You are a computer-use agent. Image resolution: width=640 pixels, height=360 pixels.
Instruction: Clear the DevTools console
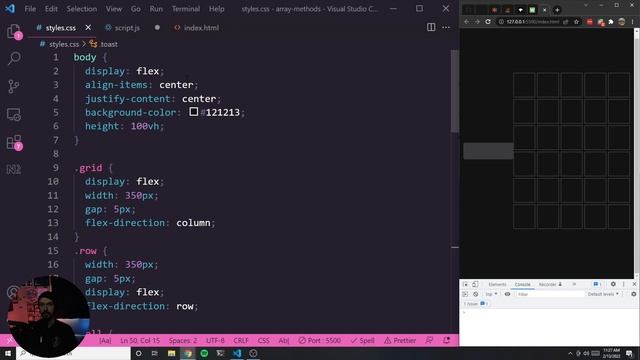[x=476, y=294]
